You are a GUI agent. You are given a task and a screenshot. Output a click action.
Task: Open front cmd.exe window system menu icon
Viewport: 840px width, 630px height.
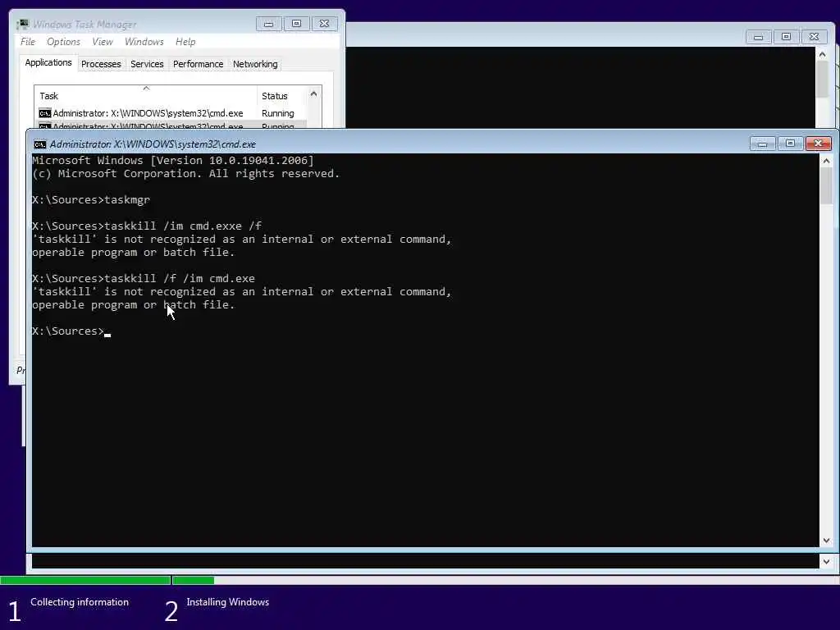(39, 144)
